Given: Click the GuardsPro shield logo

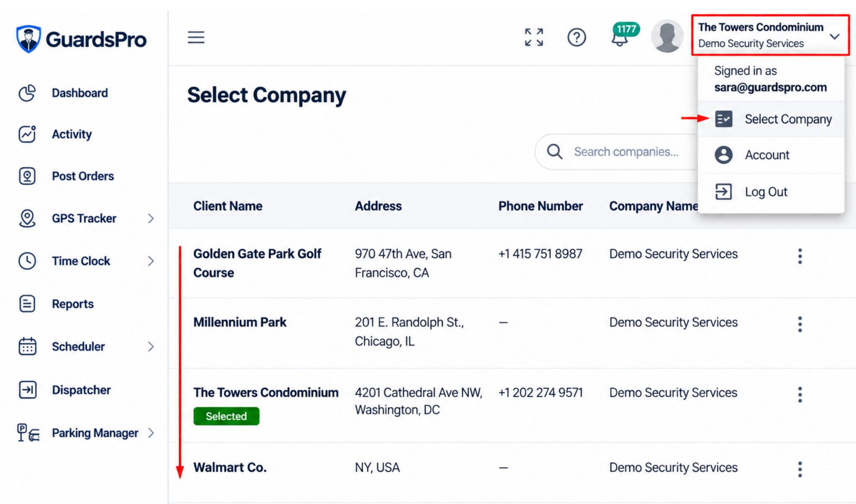Looking at the screenshot, I should [28, 39].
